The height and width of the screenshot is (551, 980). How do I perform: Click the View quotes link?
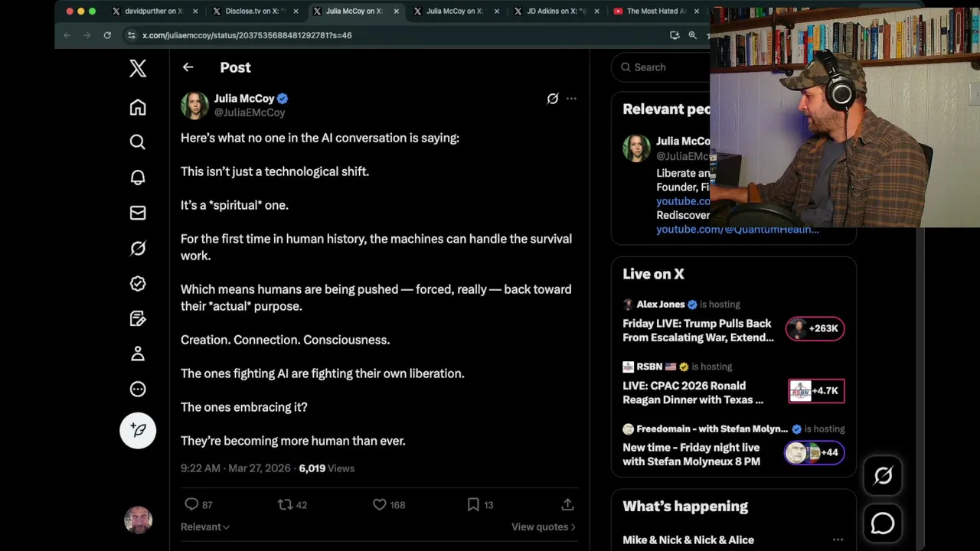(543, 527)
